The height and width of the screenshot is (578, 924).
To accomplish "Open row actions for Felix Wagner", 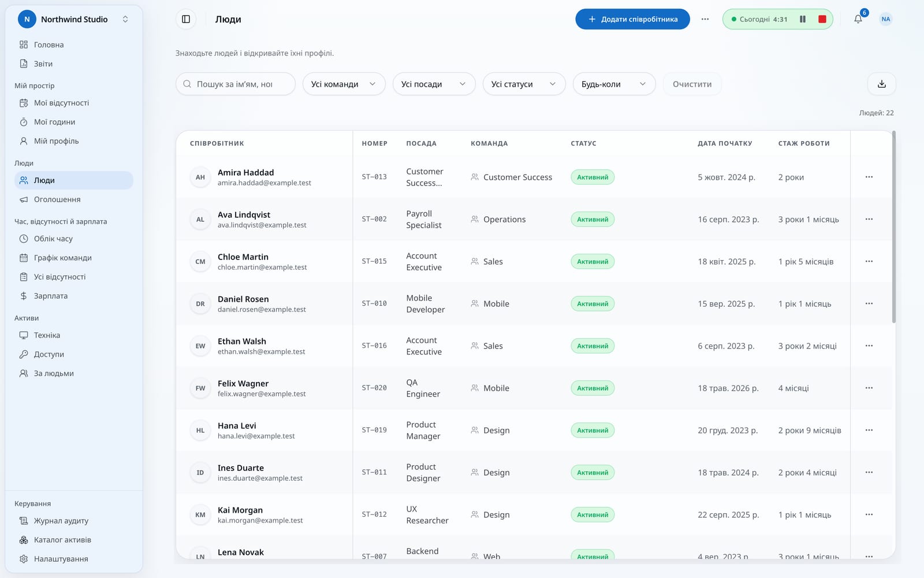I will coord(869,388).
